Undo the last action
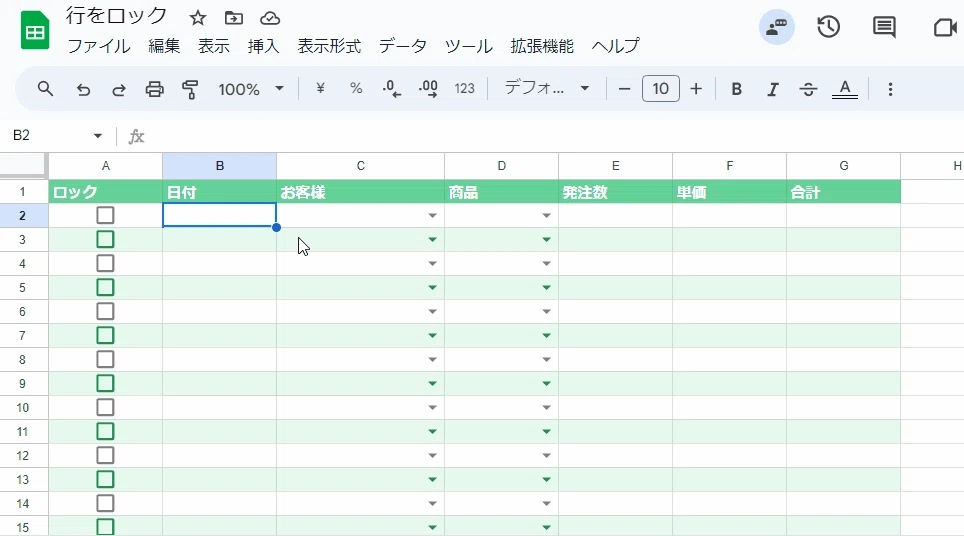Image resolution: width=964 pixels, height=536 pixels. coord(83,90)
